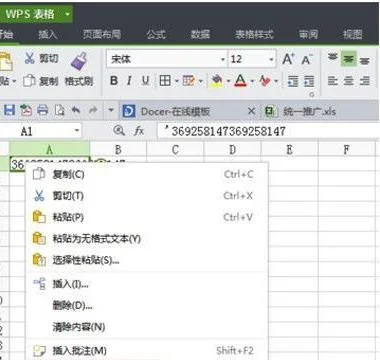Decrease font size with A- icon
The image size is (380, 360).
[x=307, y=59]
